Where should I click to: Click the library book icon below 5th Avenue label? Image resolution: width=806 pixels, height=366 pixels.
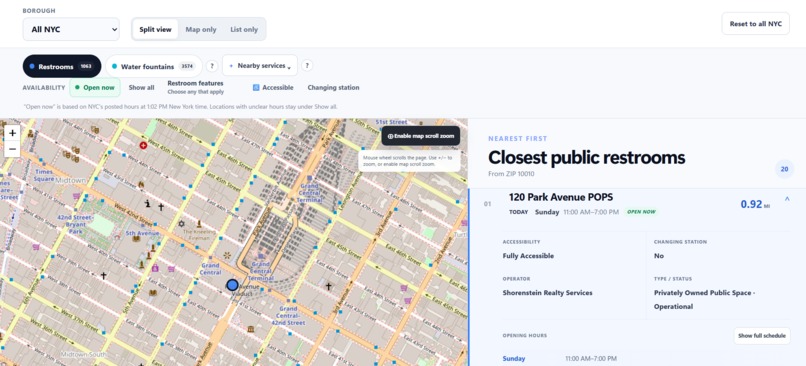tap(136, 239)
